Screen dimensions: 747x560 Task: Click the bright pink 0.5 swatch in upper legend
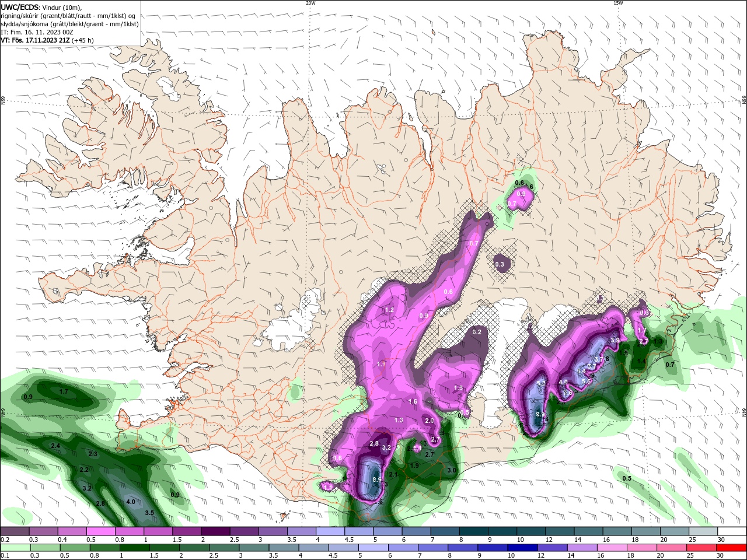point(100,532)
